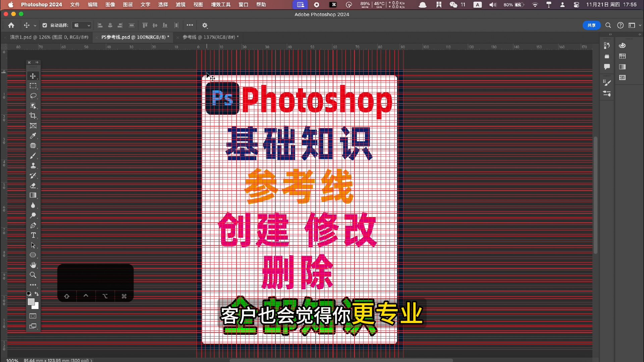Change the screen mode
The height and width of the screenshot is (362, 644).
[x=33, y=326]
